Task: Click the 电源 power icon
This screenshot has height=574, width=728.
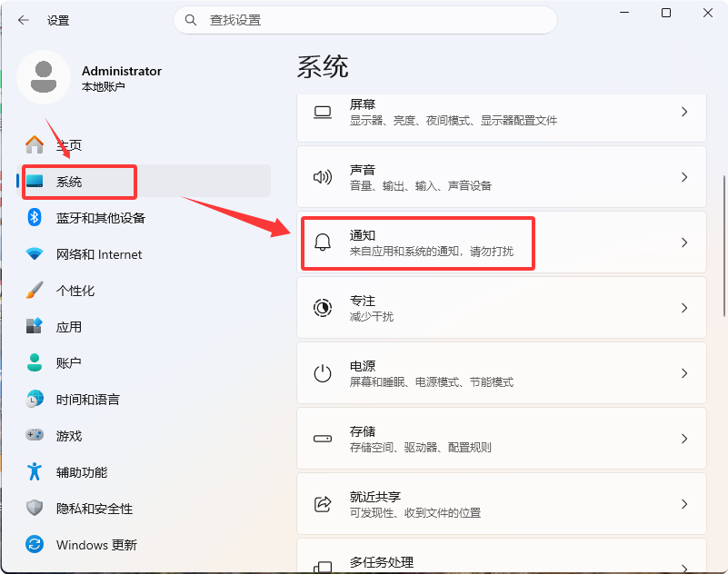Action: [323, 373]
